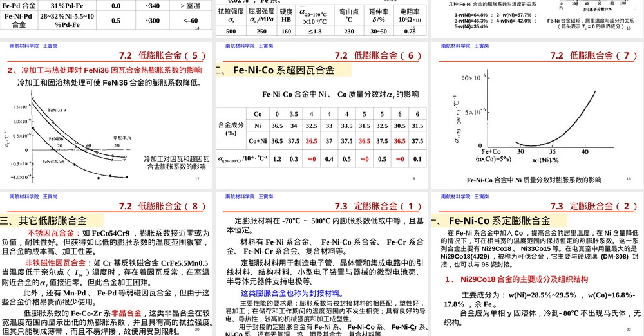This screenshot has width=644, height=336.
Task: Click the axis label 'w(Ni)/%'
Action: [x=545, y=160]
